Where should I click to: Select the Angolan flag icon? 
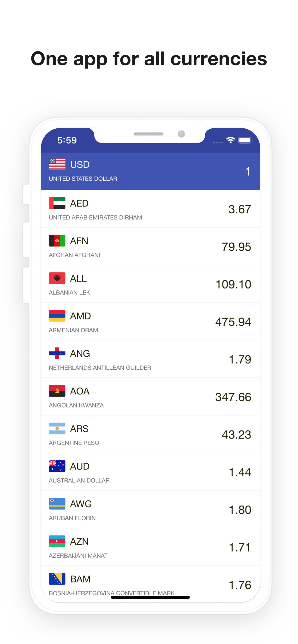pyautogui.click(x=57, y=391)
